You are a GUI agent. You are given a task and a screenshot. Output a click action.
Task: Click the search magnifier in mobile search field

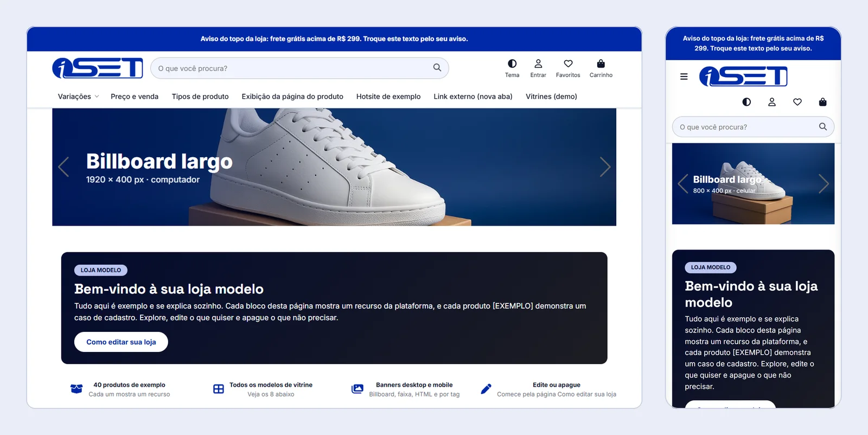click(x=823, y=127)
